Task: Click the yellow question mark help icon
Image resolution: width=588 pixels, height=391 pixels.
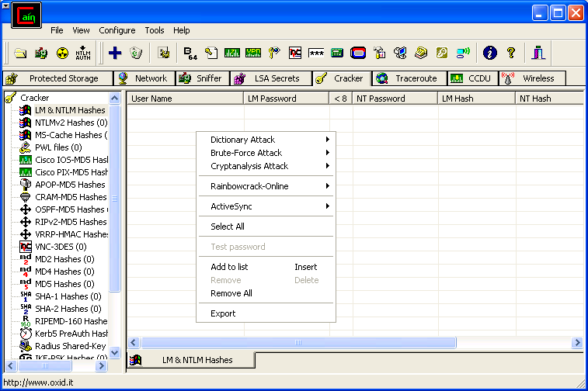Action: (x=511, y=53)
